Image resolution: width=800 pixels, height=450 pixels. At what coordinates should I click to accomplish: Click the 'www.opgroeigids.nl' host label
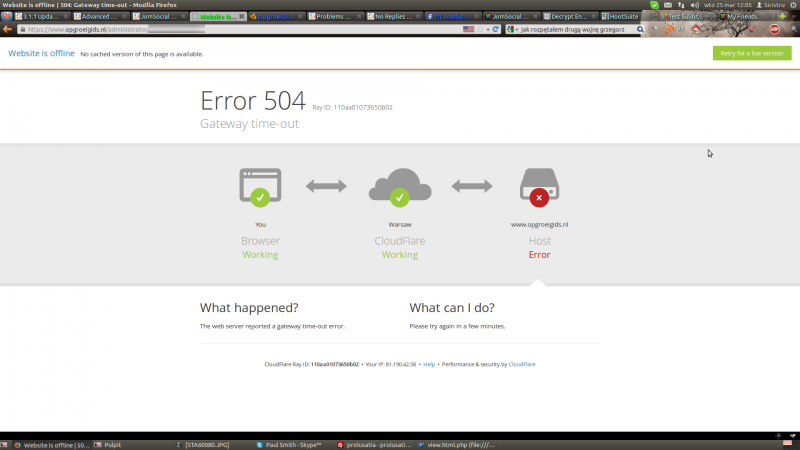(x=539, y=224)
